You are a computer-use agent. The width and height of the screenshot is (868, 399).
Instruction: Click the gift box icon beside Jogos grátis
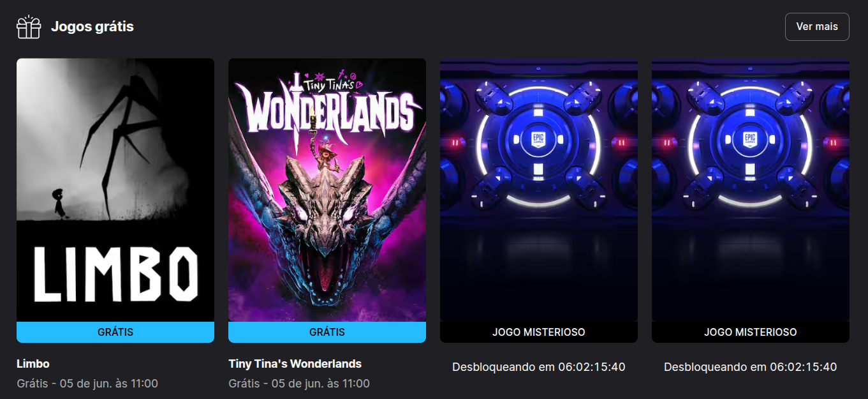coord(29,27)
